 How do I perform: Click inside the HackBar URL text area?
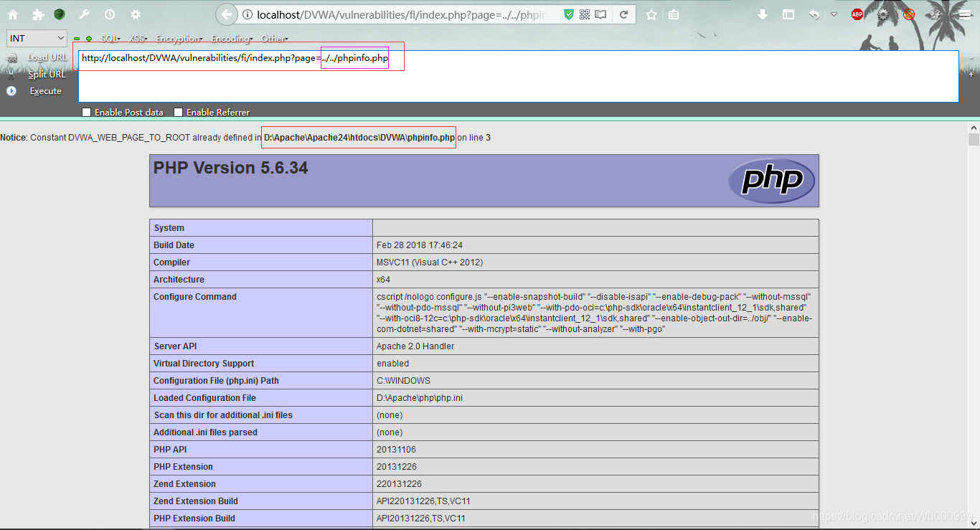518,77
